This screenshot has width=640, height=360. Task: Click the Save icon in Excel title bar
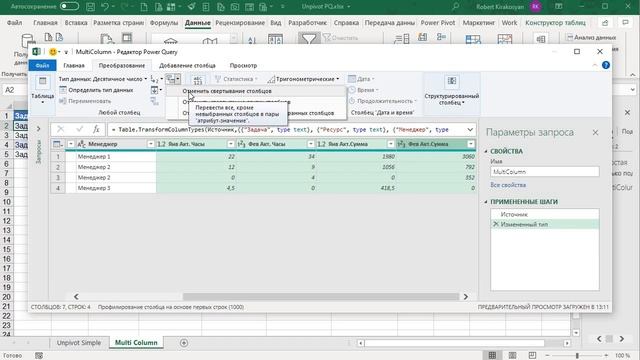90,7
